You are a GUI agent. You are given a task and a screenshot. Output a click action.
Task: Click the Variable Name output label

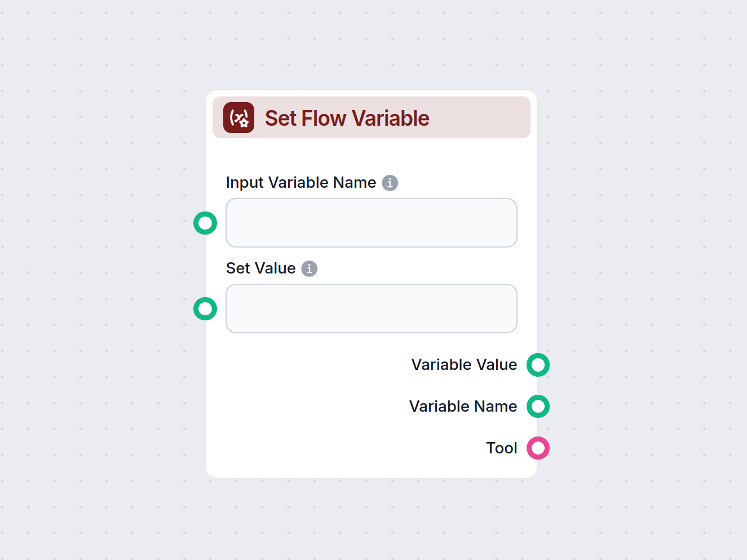(x=463, y=407)
